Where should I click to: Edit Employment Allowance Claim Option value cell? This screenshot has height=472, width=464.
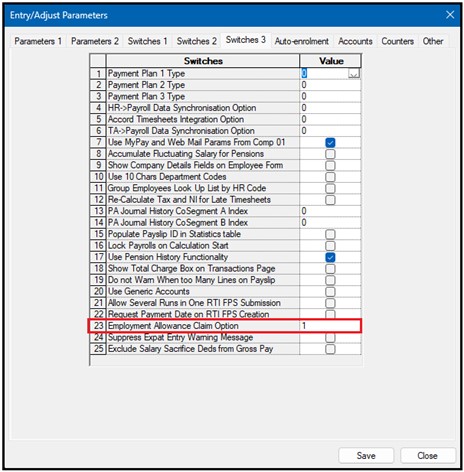(x=330, y=326)
